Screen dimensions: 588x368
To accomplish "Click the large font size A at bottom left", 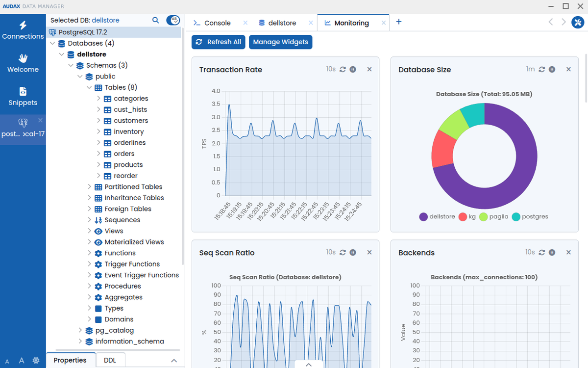I will 22,361.
